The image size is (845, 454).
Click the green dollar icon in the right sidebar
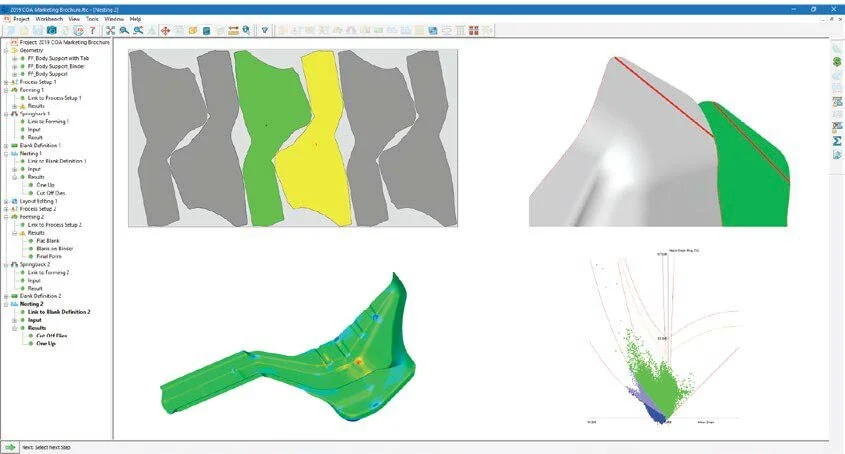837,61
